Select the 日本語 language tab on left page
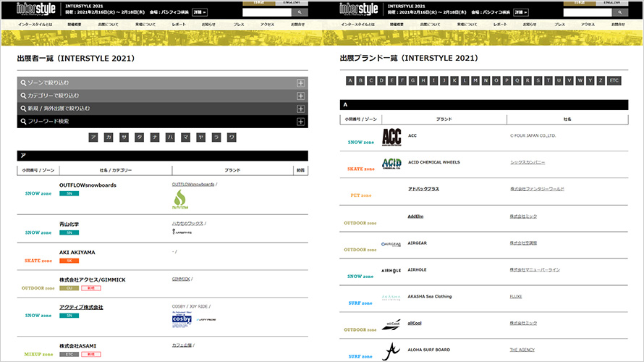Viewport: 644px width, 362px height. coord(259,2)
